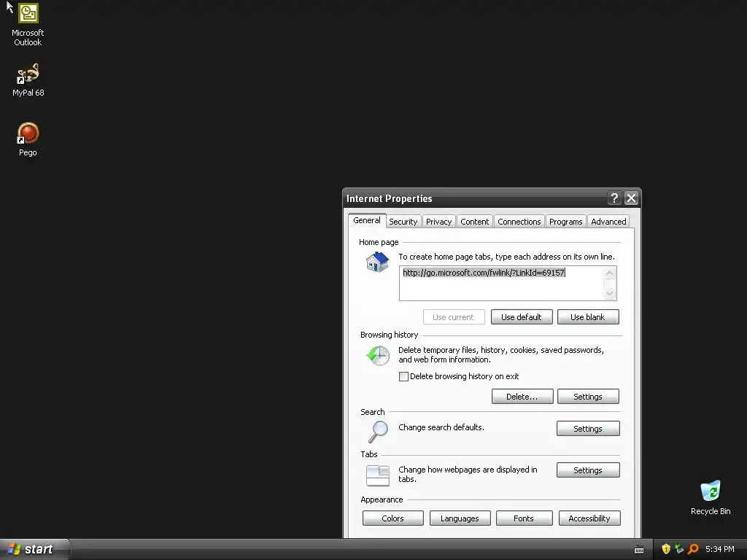Click the Use default button
Screen dimensions: 747x560
[x=522, y=317]
